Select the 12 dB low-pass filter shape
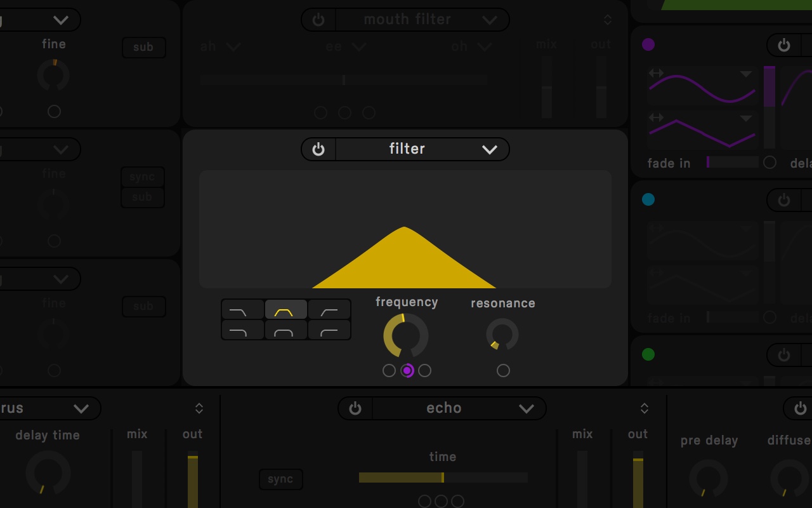The height and width of the screenshot is (508, 812). tap(242, 310)
